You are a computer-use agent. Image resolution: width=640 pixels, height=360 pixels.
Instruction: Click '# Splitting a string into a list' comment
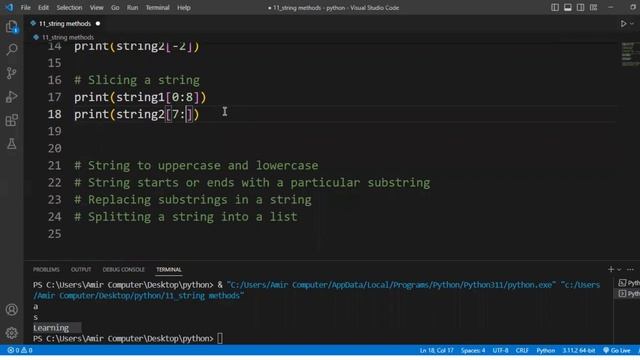coord(186,217)
